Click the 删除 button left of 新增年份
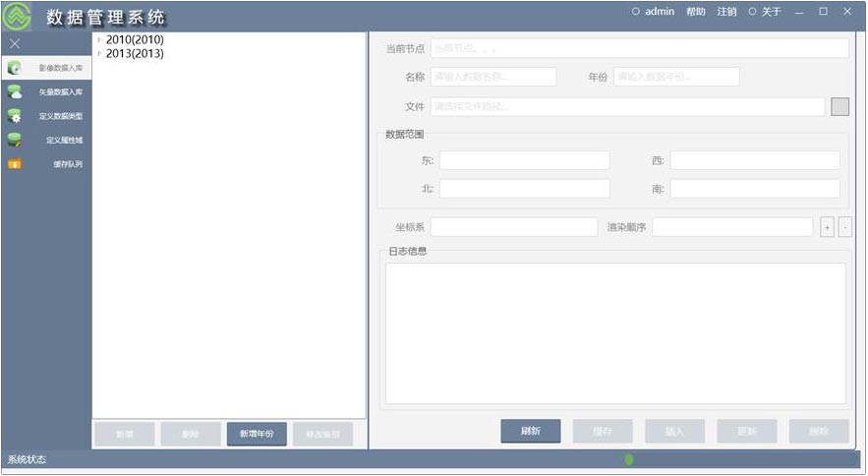The width and height of the screenshot is (868, 476). click(x=191, y=434)
